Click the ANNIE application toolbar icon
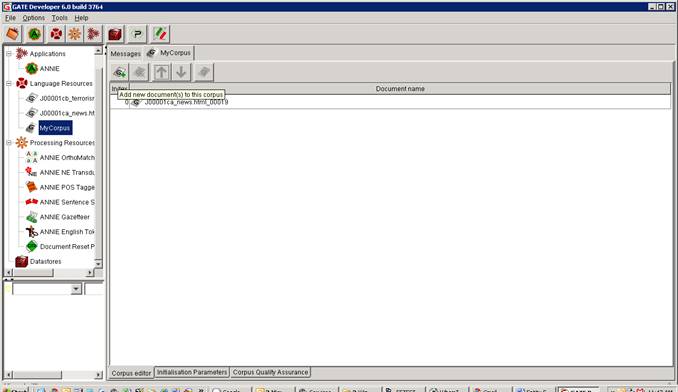The image size is (678, 392). click(34, 34)
